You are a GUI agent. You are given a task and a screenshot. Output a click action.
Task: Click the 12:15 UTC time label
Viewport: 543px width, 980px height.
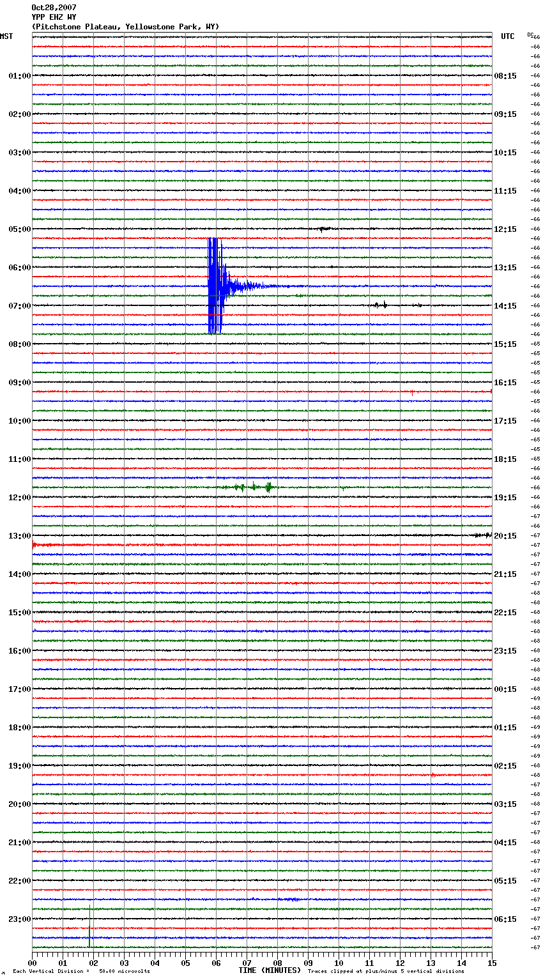pyautogui.click(x=505, y=229)
